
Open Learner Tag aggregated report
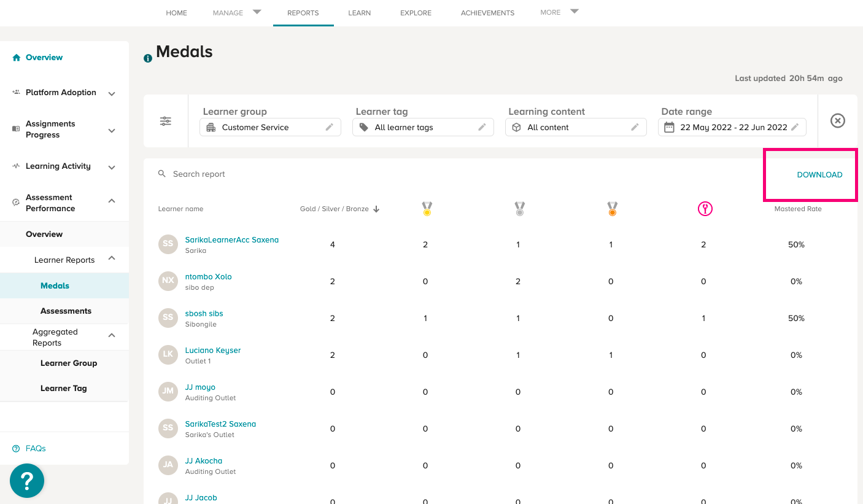click(x=64, y=388)
